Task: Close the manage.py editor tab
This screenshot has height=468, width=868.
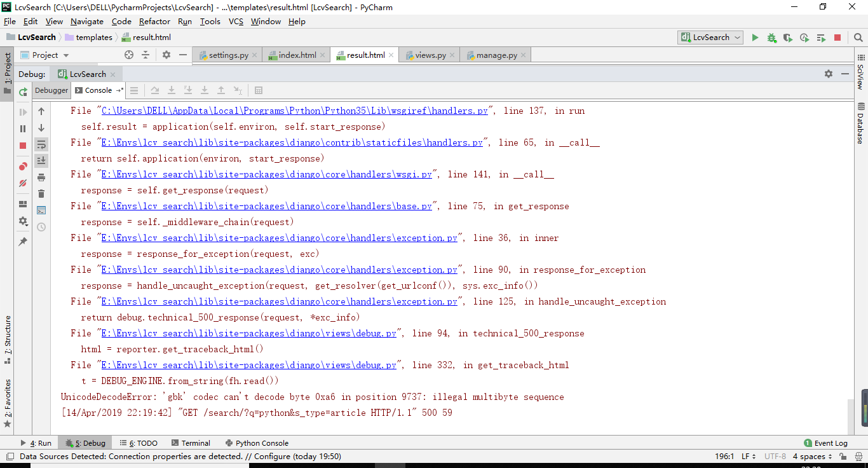Action: (525, 55)
